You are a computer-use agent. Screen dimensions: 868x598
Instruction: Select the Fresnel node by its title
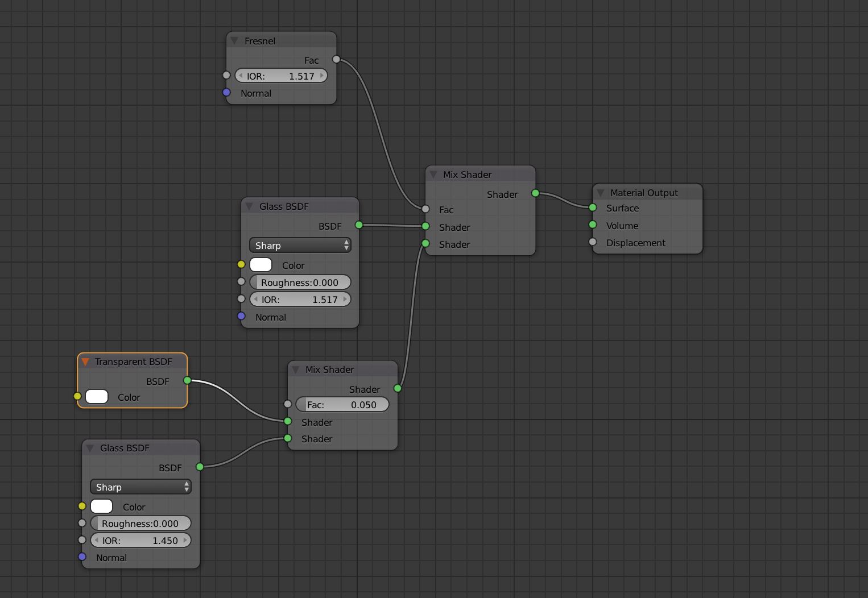point(260,41)
